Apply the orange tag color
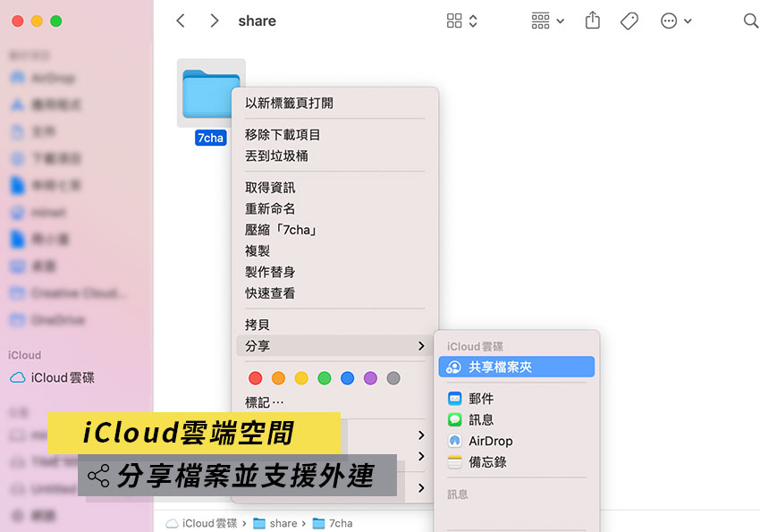 tap(278, 378)
